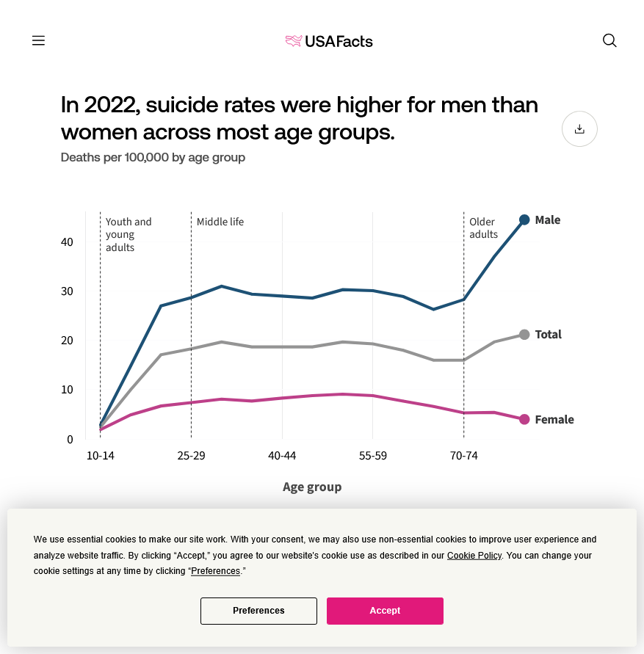Click the USAFacts logo
Screen dimensions: 644x654
click(329, 41)
